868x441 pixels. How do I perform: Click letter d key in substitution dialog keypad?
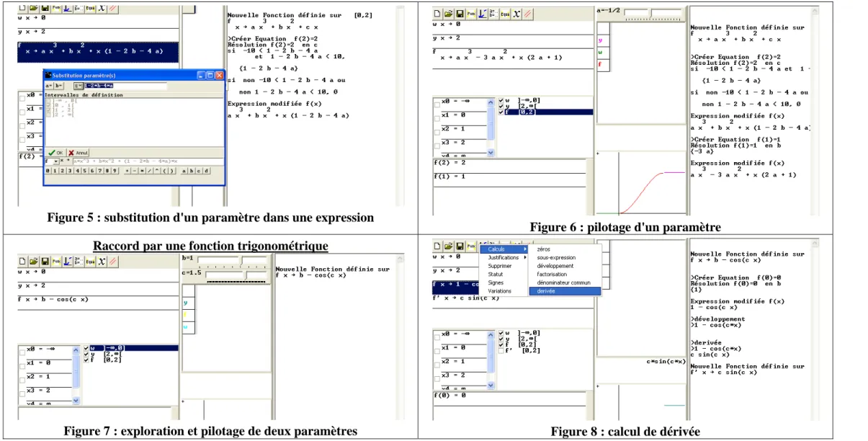[207, 171]
